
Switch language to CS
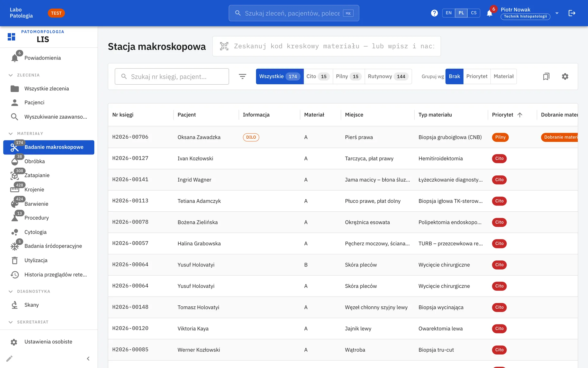pos(474,13)
